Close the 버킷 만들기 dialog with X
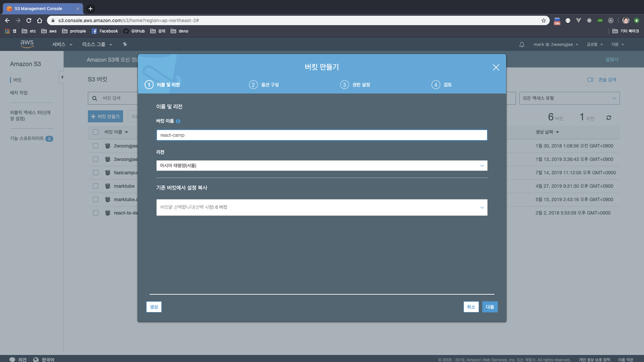This screenshot has height=362, width=644. (x=496, y=67)
